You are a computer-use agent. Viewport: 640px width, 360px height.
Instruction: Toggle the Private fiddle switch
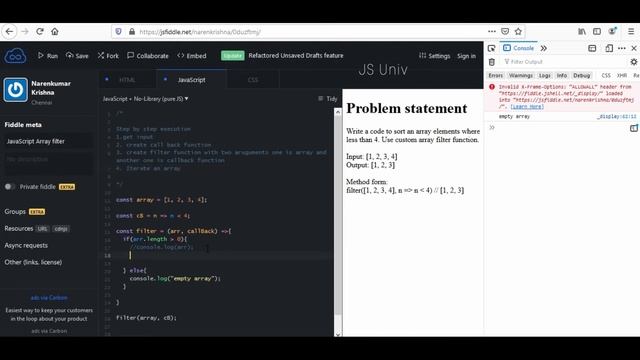pos(10,187)
